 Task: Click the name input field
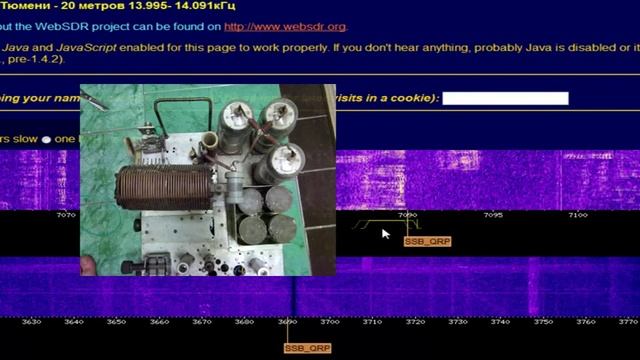(505, 98)
